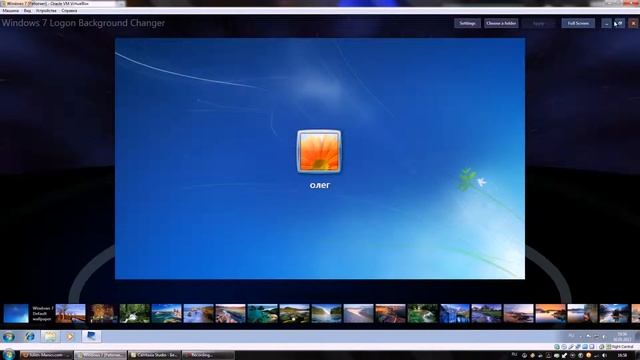Click VirtualBox hard disk activity indicator
640x360 pixels.
tap(557, 347)
